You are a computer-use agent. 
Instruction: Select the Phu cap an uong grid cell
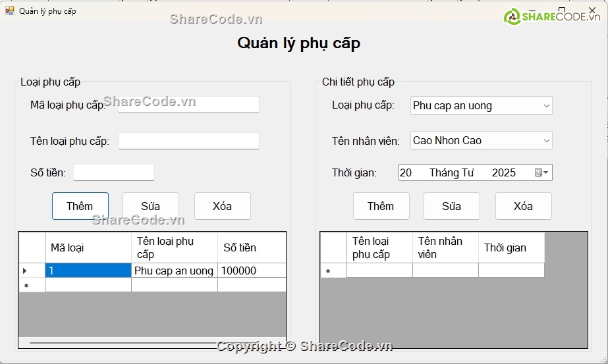tap(175, 271)
